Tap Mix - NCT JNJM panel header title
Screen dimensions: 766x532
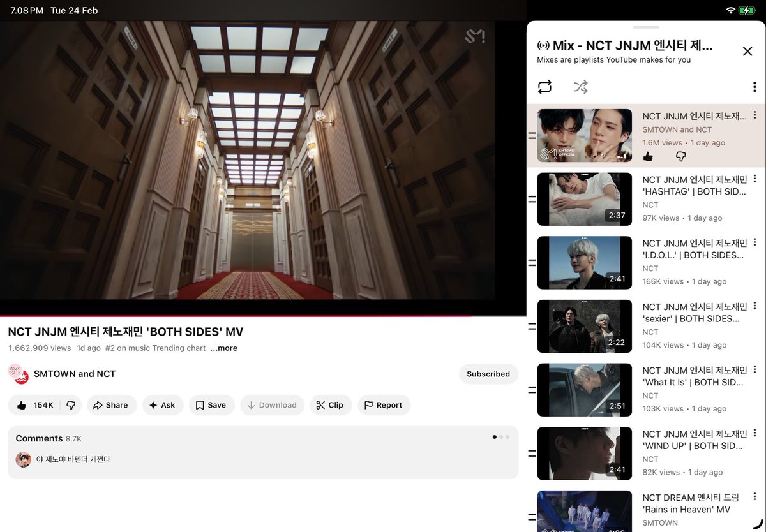click(x=632, y=45)
